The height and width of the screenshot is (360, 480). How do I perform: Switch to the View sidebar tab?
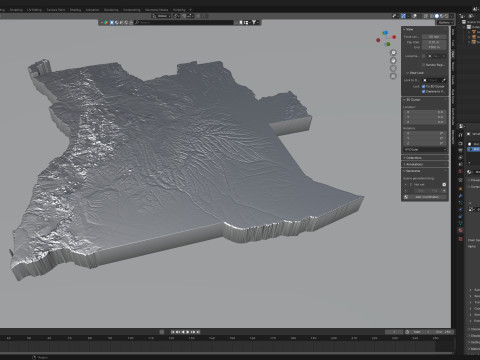453,54
